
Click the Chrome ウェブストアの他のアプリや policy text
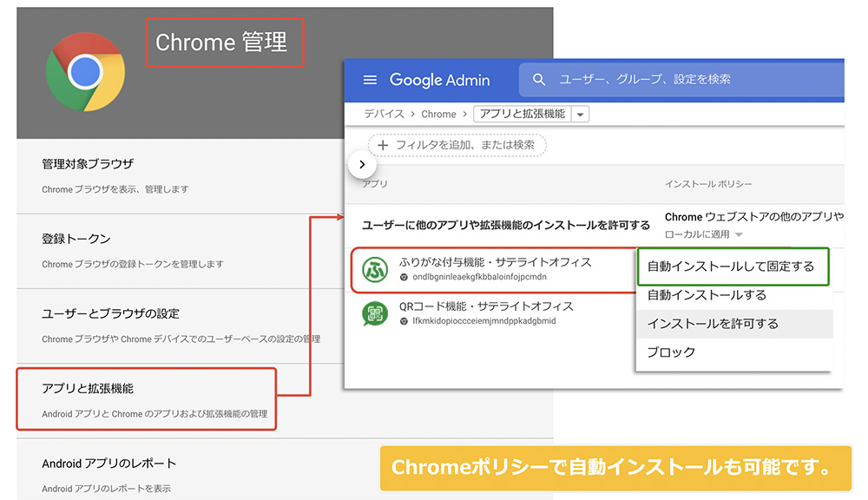tap(754, 217)
